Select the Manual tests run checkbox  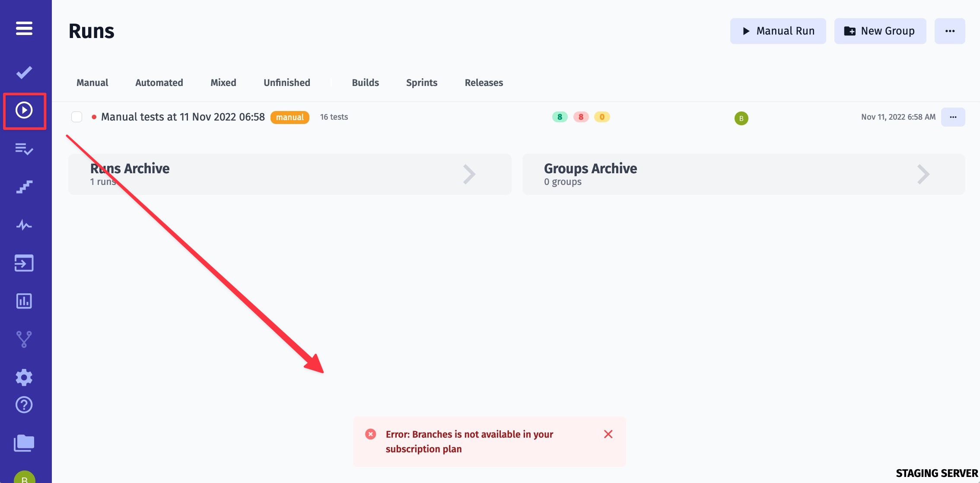(77, 117)
